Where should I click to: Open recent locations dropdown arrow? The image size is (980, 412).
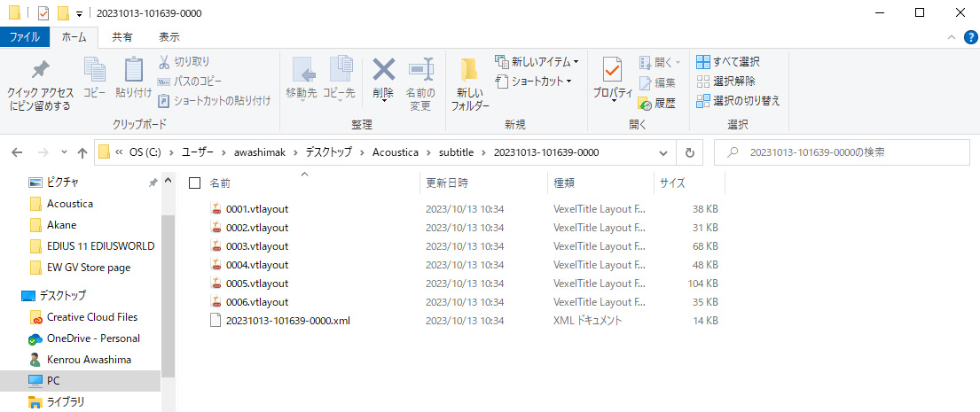(x=64, y=152)
